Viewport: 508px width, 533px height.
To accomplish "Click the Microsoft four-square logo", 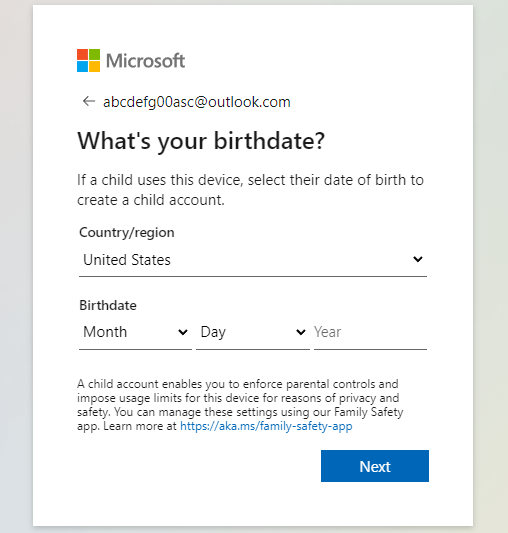I will point(88,61).
